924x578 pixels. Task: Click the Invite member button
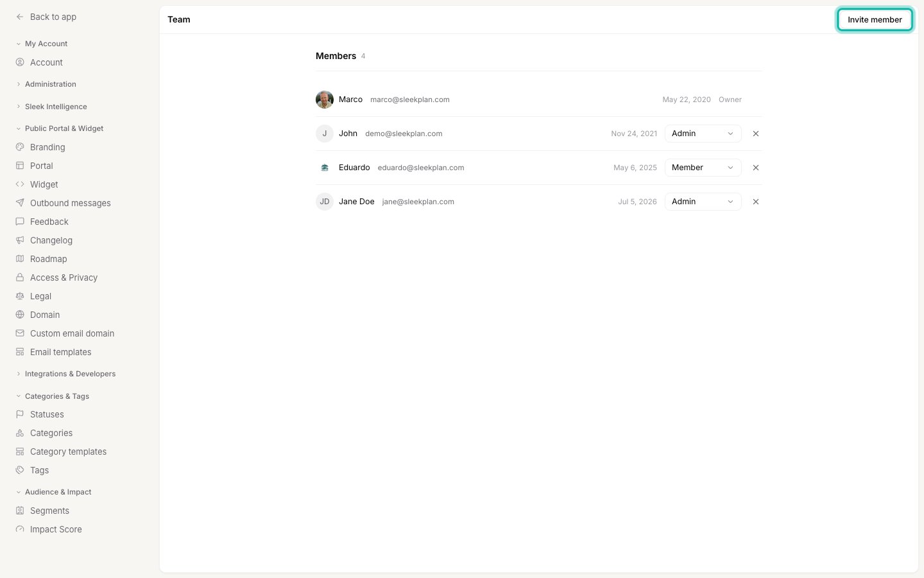875,19
